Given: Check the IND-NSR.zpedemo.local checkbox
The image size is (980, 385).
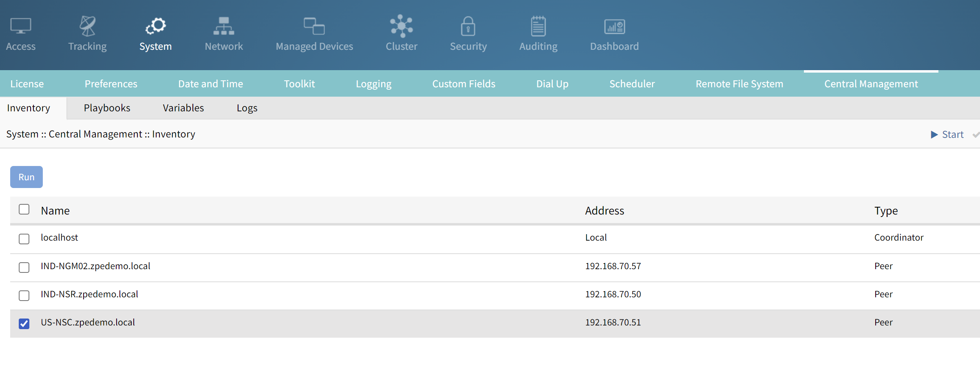Looking at the screenshot, I should [24, 295].
